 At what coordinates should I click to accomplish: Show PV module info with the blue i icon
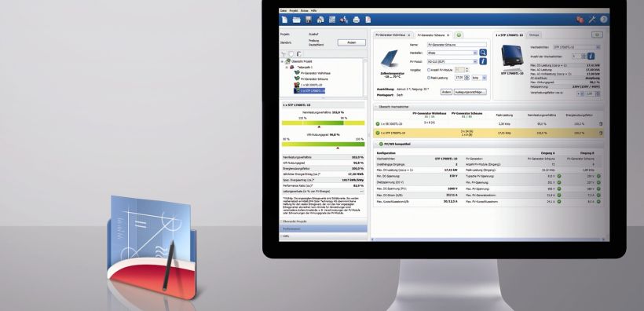click(483, 61)
